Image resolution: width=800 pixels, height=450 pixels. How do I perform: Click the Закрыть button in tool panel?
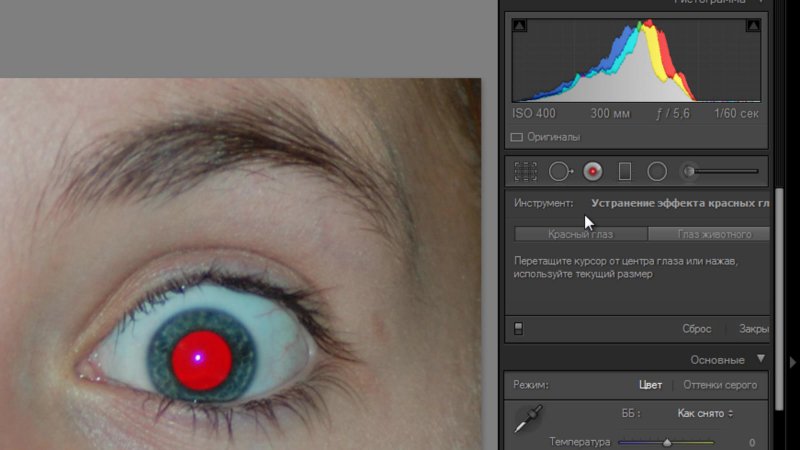753,328
